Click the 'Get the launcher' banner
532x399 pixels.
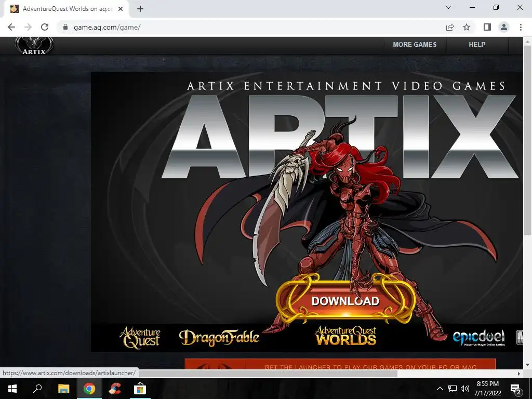coord(340,364)
